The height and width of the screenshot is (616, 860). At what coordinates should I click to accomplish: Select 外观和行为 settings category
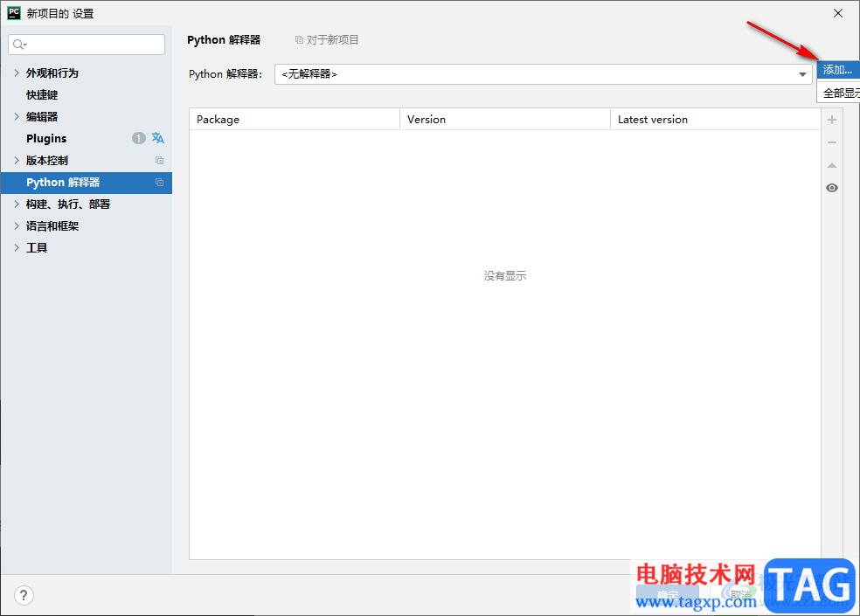tap(52, 73)
